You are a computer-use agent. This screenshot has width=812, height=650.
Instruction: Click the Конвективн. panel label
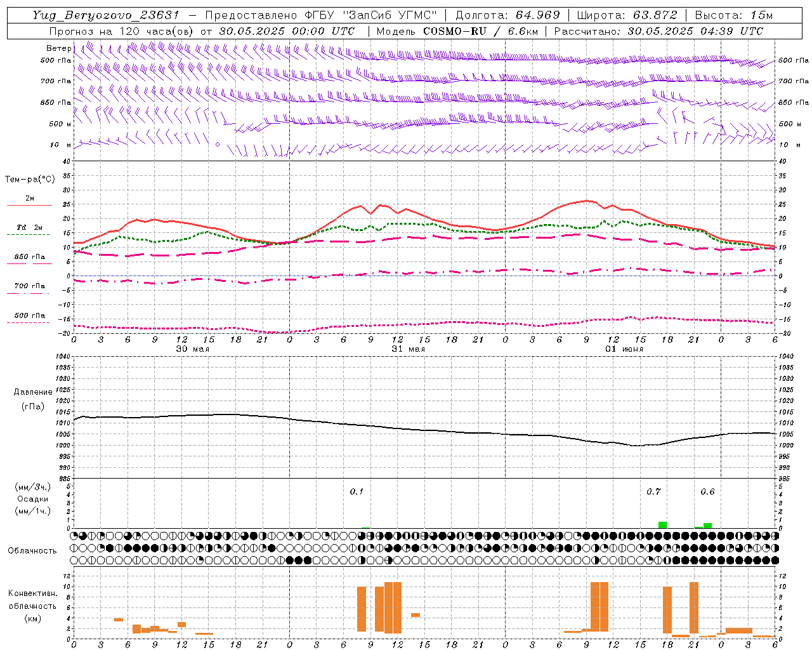[x=32, y=594]
